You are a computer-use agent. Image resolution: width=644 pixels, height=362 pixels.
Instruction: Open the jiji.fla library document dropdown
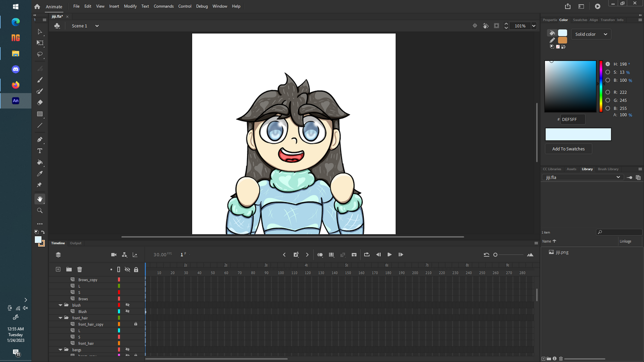pyautogui.click(x=583, y=177)
